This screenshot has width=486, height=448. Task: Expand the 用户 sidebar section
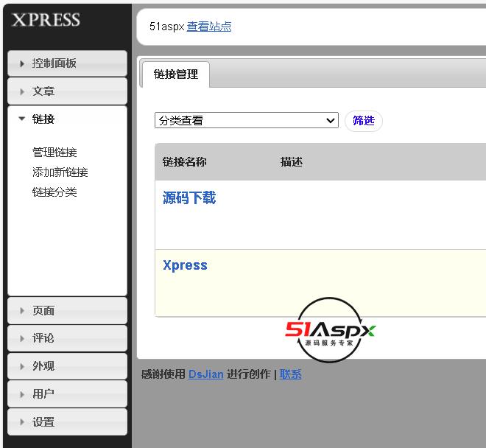click(67, 394)
